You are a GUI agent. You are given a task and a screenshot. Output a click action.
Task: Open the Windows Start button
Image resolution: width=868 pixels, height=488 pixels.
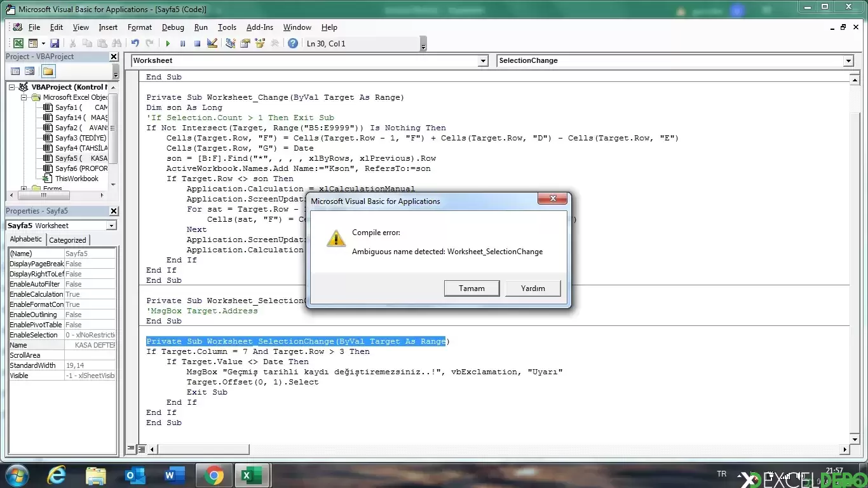click(x=16, y=475)
